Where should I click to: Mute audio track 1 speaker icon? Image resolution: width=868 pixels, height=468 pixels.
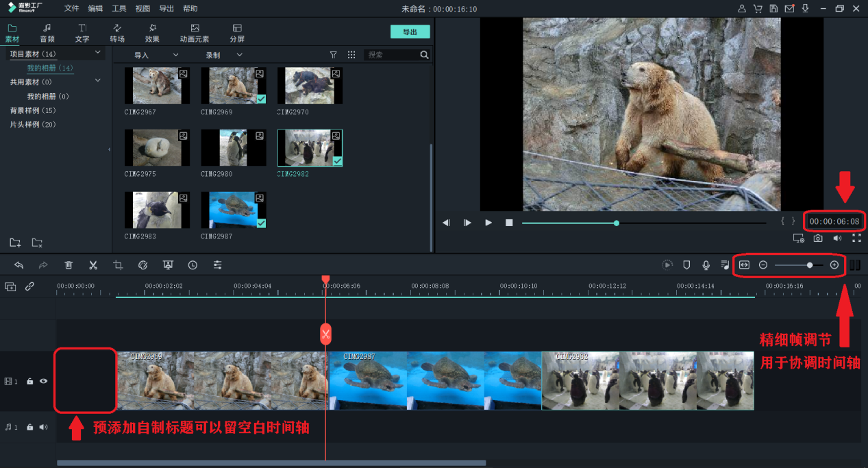[43, 427]
